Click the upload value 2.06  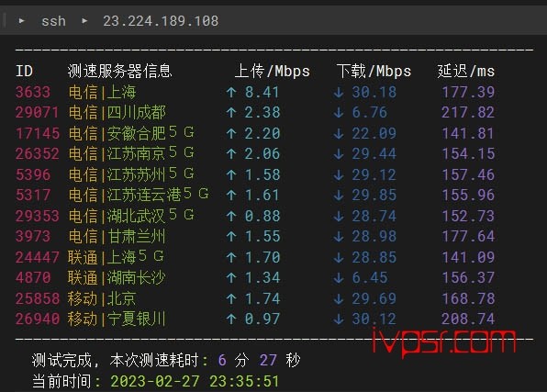pos(262,153)
